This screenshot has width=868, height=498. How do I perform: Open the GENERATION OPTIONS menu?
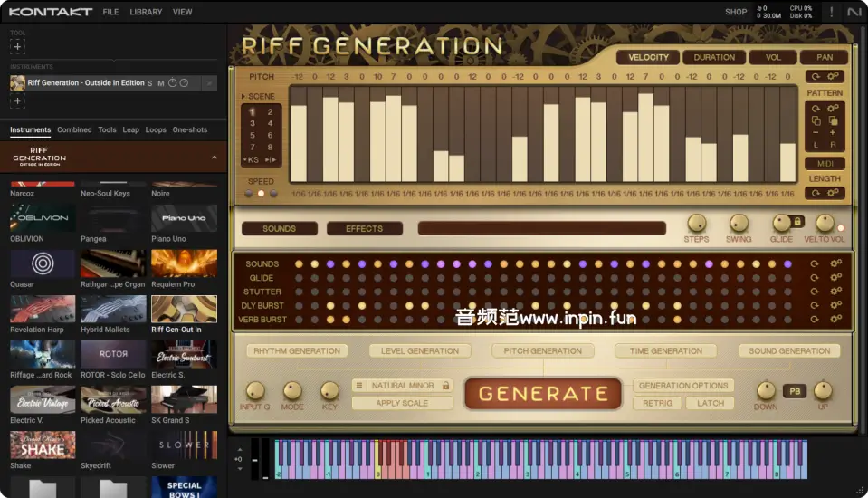coord(683,385)
